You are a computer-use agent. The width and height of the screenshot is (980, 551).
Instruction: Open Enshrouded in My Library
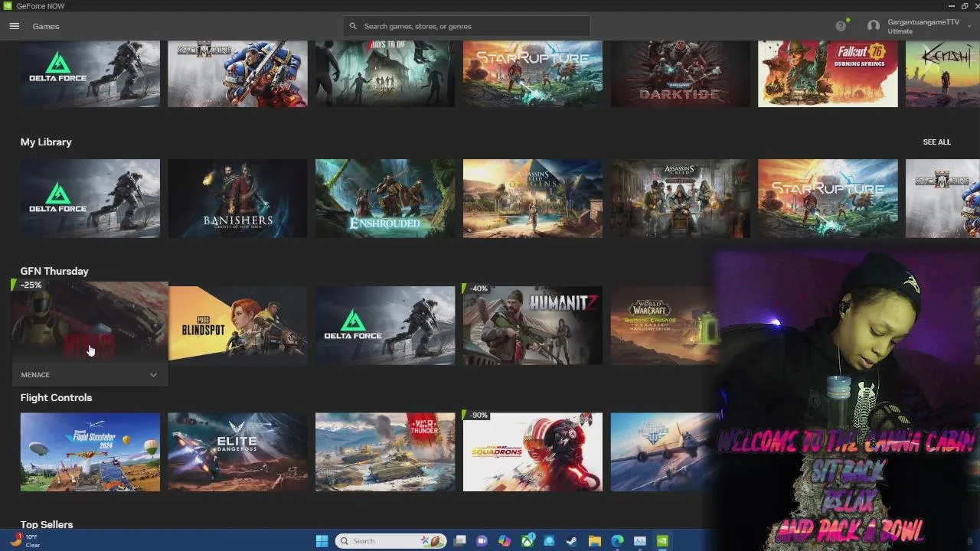(x=385, y=198)
